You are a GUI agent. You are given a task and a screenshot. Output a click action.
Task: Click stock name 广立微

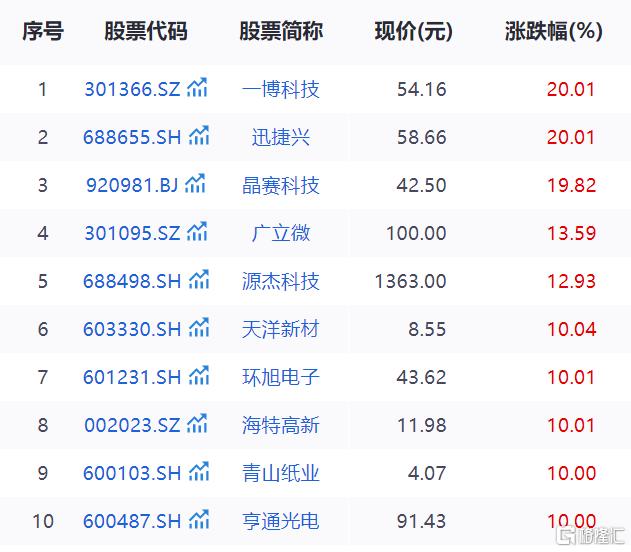tap(281, 233)
